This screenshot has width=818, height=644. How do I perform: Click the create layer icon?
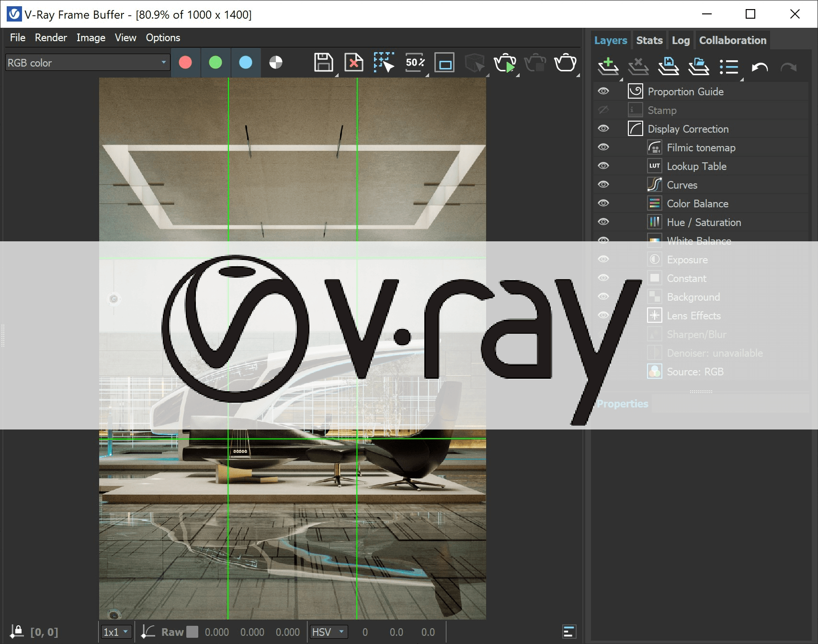608,67
